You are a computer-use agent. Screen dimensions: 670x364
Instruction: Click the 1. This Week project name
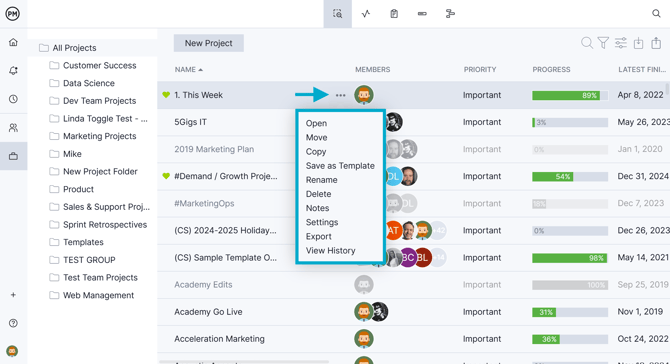(198, 95)
